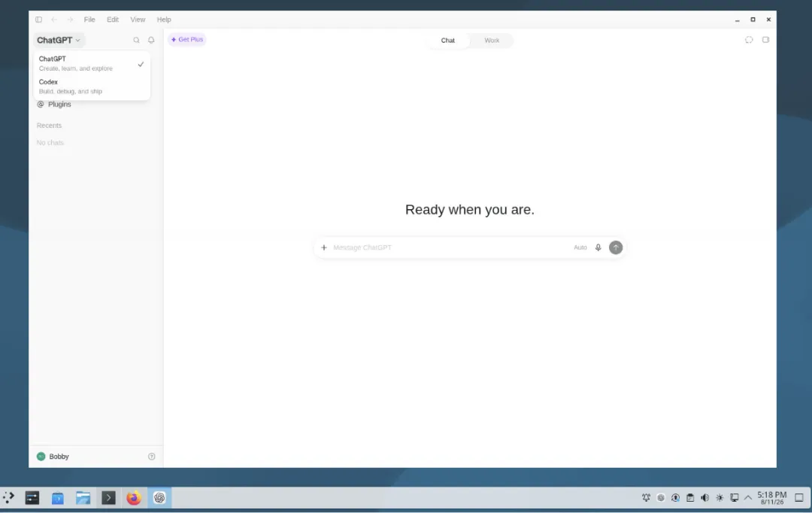Open notifications bell in sidebar
Screen dimensions: 812x513
pyautogui.click(x=151, y=40)
